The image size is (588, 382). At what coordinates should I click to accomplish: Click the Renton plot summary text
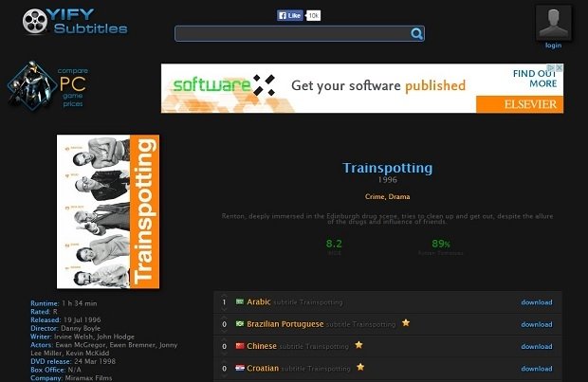point(387,219)
